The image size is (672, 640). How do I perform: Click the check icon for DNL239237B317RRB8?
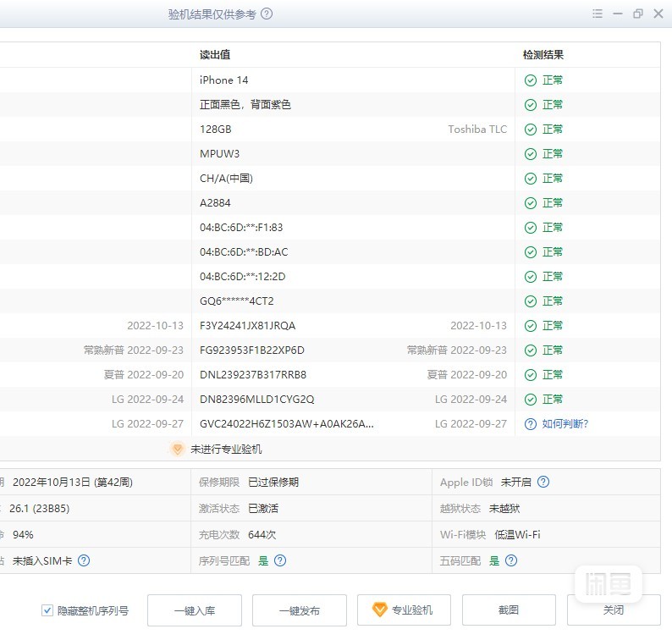(x=531, y=375)
